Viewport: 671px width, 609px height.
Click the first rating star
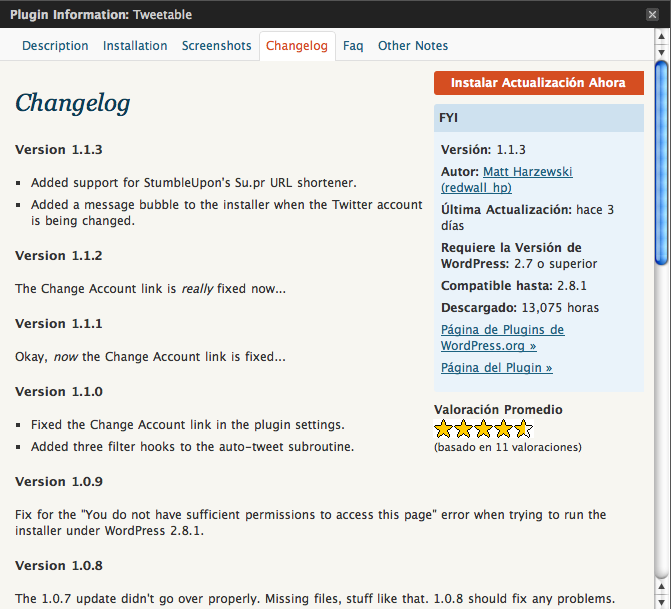444,430
